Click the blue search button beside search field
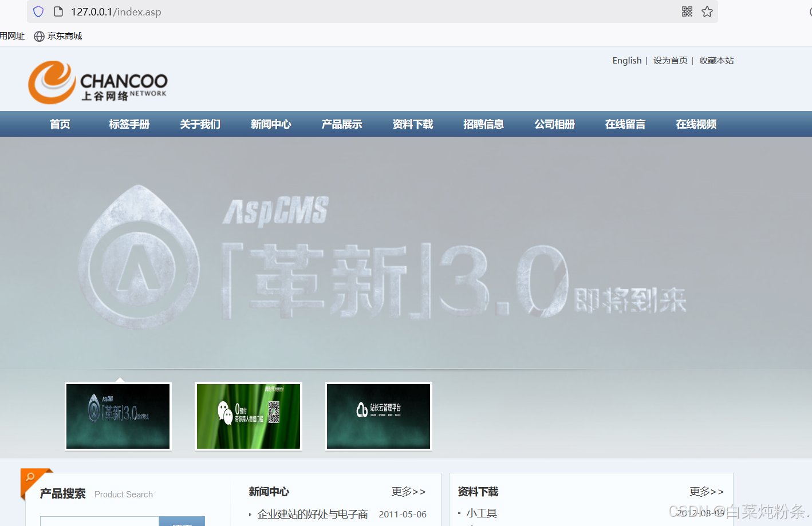This screenshot has height=526, width=812. (182, 521)
